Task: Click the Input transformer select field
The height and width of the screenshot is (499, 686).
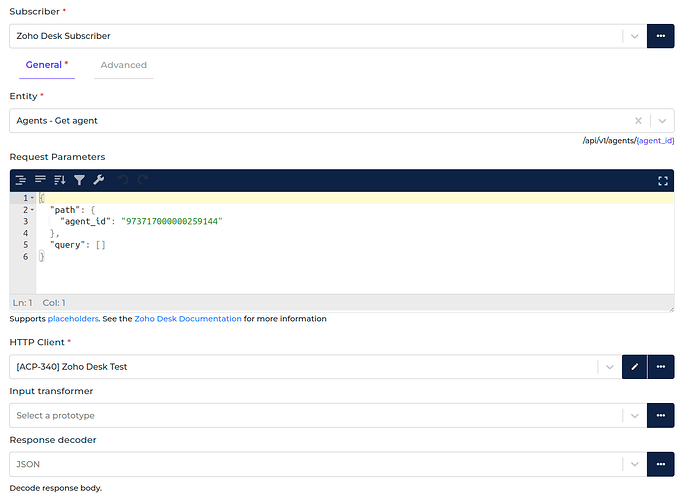Action: pyautogui.click(x=328, y=415)
